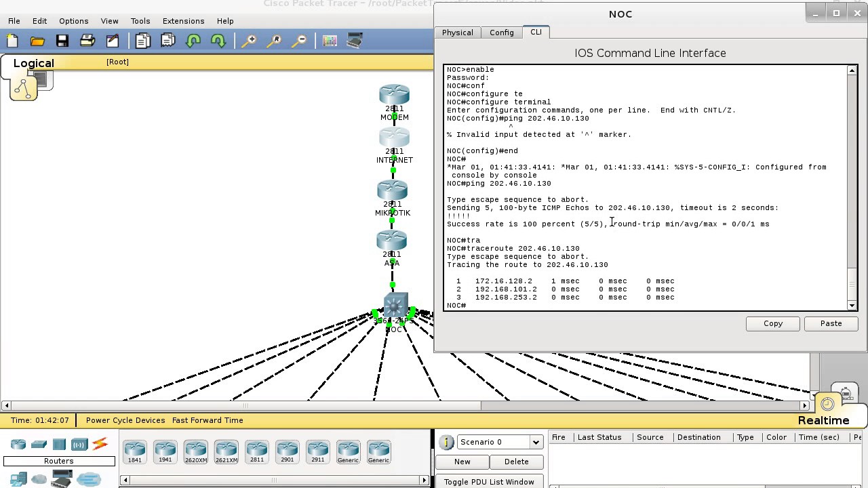Switch to the Physical tab
868x488 pixels.
click(458, 33)
